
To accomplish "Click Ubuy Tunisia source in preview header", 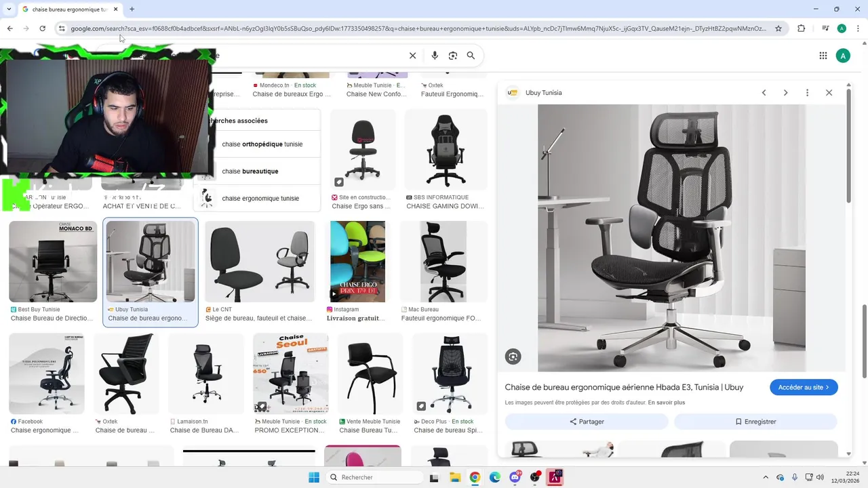I will [535, 93].
